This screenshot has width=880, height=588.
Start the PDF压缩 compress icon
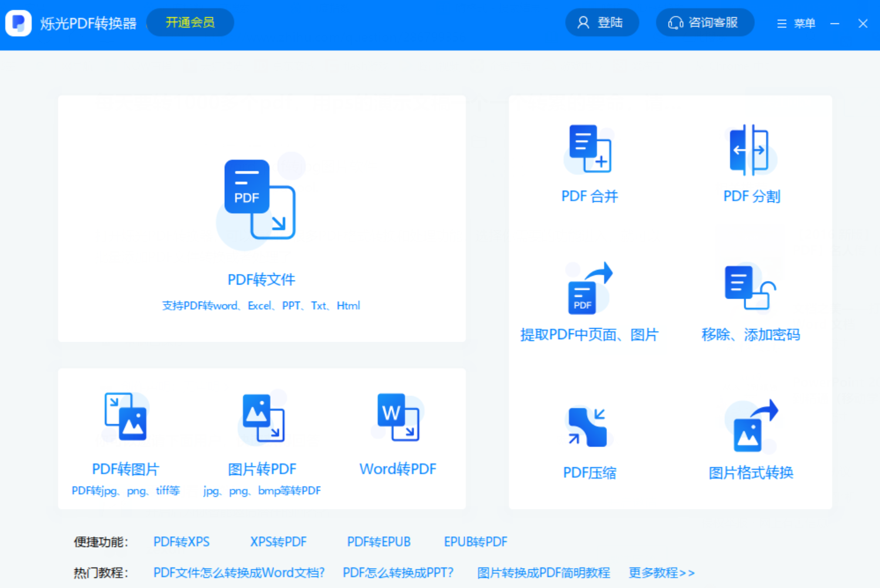pyautogui.click(x=589, y=426)
